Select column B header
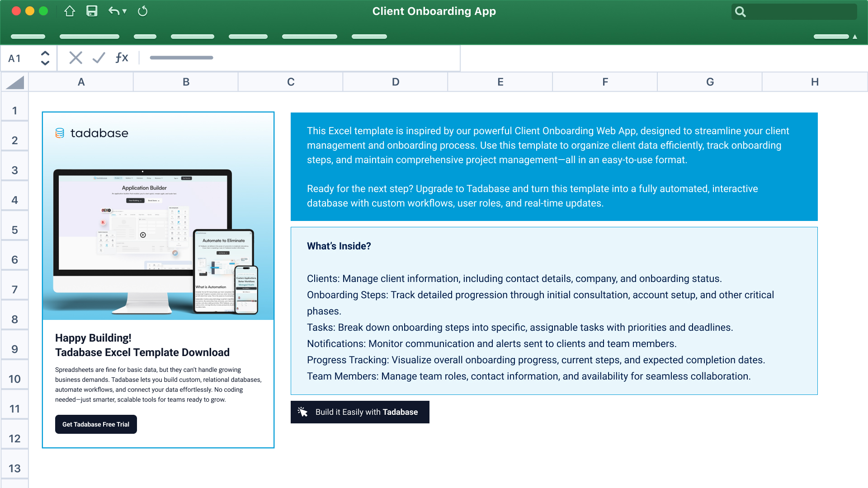 tap(186, 82)
